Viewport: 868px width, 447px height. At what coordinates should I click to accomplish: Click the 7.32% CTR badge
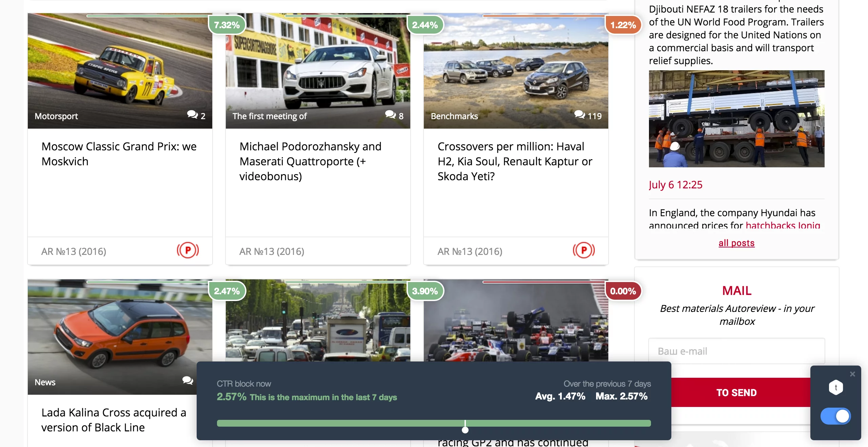point(227,25)
